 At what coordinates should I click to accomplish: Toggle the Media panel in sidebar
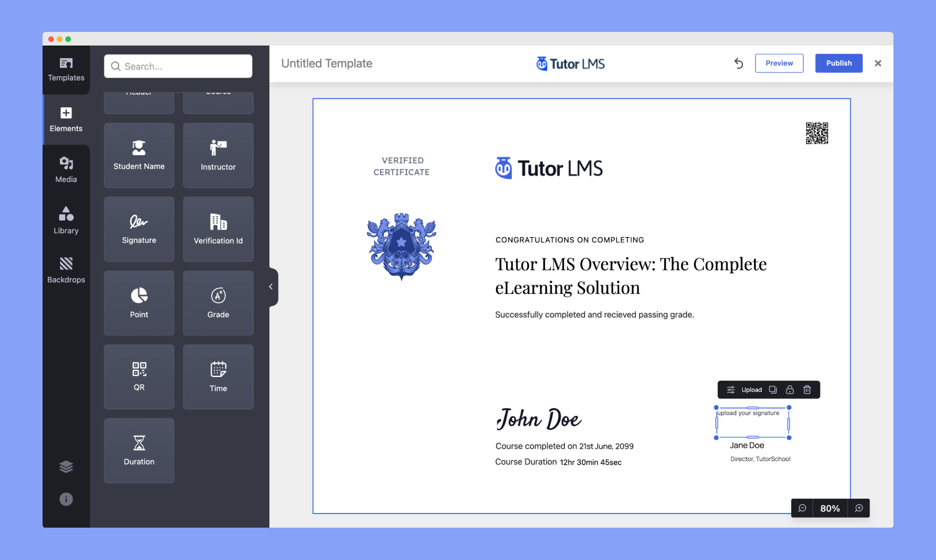point(65,169)
